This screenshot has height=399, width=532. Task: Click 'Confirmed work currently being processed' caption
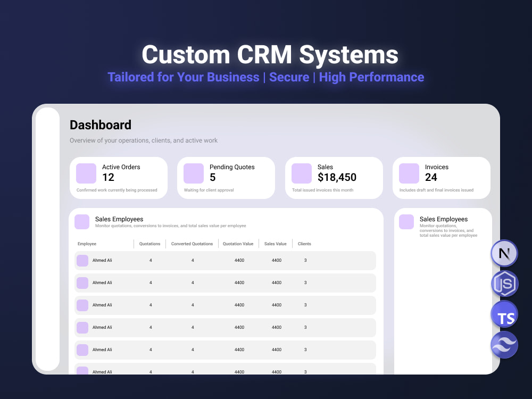point(117,190)
